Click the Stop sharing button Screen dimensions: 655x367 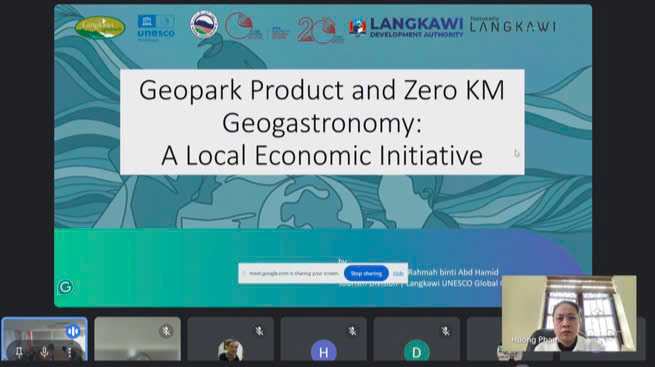(x=366, y=273)
